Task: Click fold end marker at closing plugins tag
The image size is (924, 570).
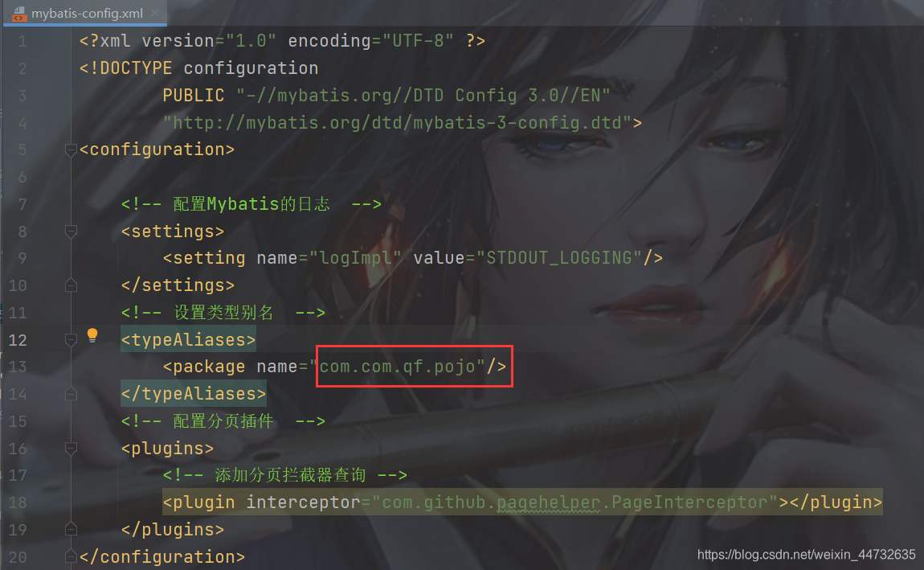Action: 71,529
